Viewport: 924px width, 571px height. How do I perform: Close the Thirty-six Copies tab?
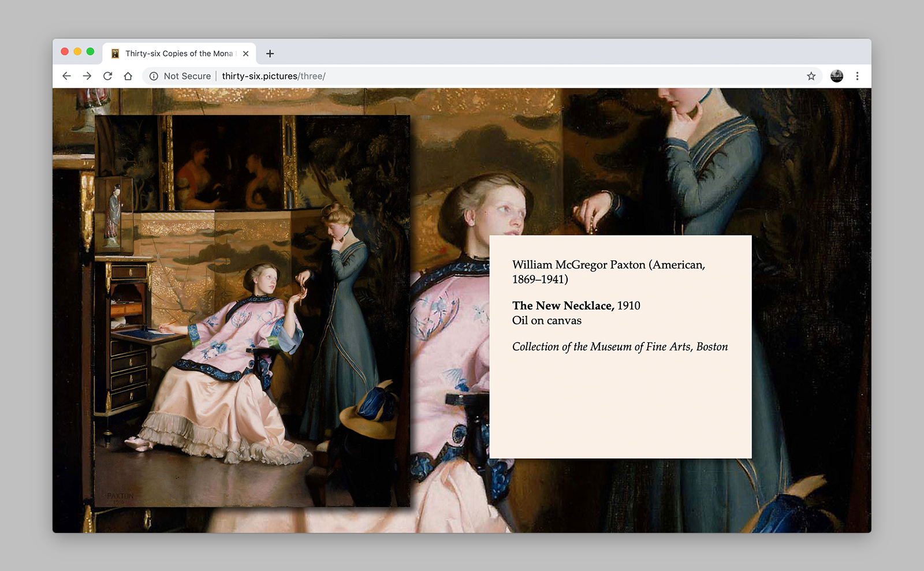pyautogui.click(x=245, y=54)
